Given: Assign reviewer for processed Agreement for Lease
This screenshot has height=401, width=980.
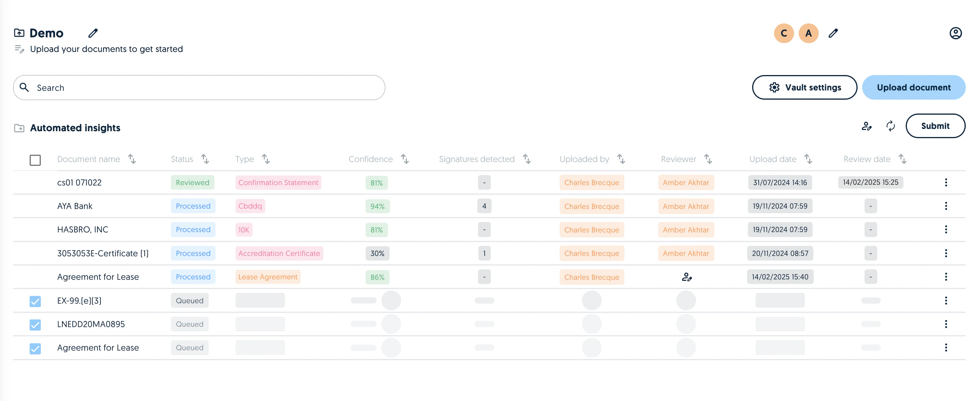Looking at the screenshot, I should point(687,277).
